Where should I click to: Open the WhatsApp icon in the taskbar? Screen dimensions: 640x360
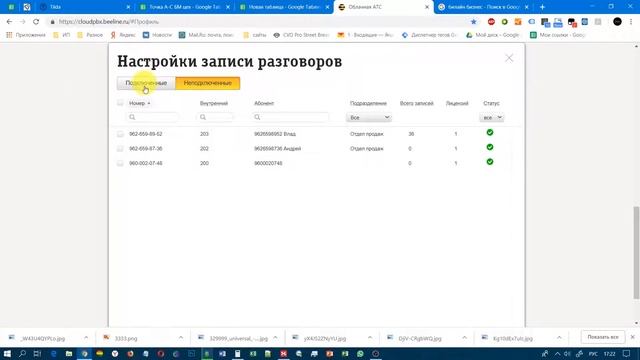pyautogui.click(x=360, y=353)
